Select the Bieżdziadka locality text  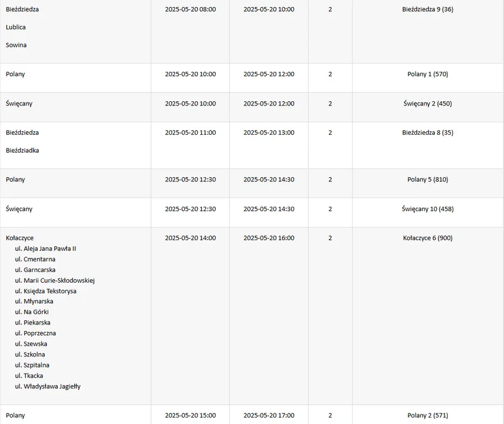click(22, 150)
